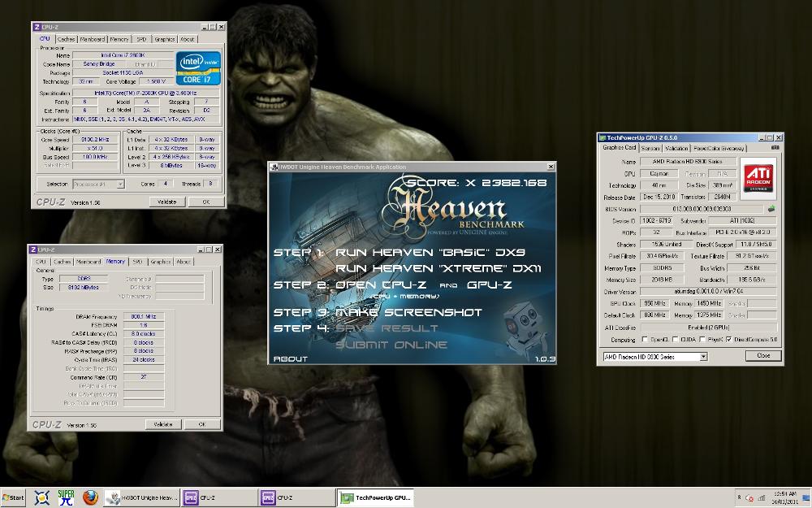The width and height of the screenshot is (812, 508).
Task: Click the GPU-Z title bar icon
Action: click(x=603, y=137)
